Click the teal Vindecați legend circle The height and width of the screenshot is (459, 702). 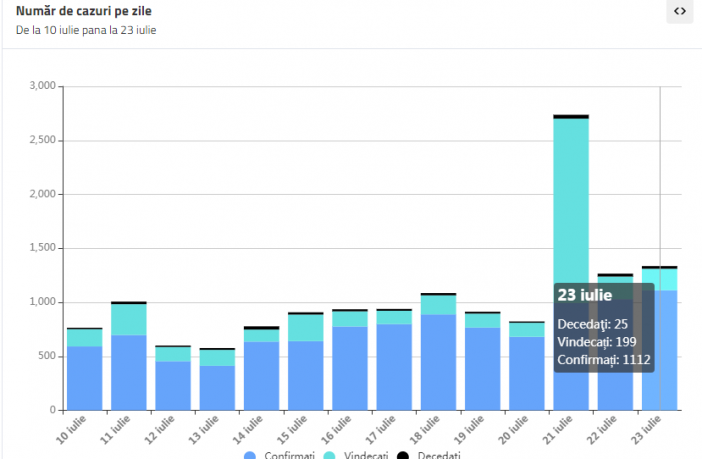[x=326, y=455]
